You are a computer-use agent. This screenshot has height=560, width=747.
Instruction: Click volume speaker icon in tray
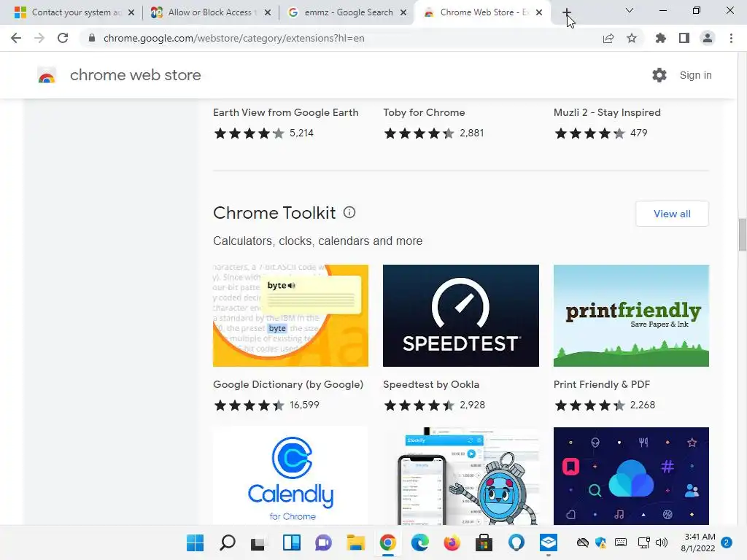click(x=661, y=542)
